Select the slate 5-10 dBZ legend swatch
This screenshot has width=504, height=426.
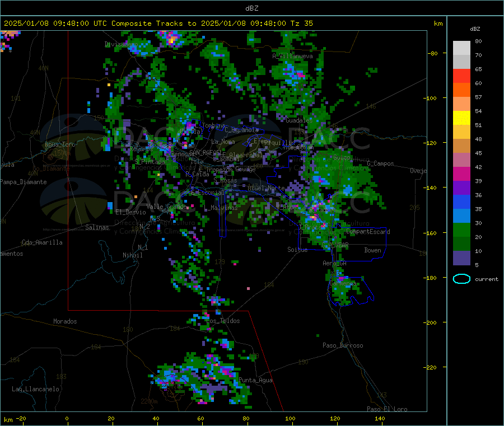(x=461, y=258)
